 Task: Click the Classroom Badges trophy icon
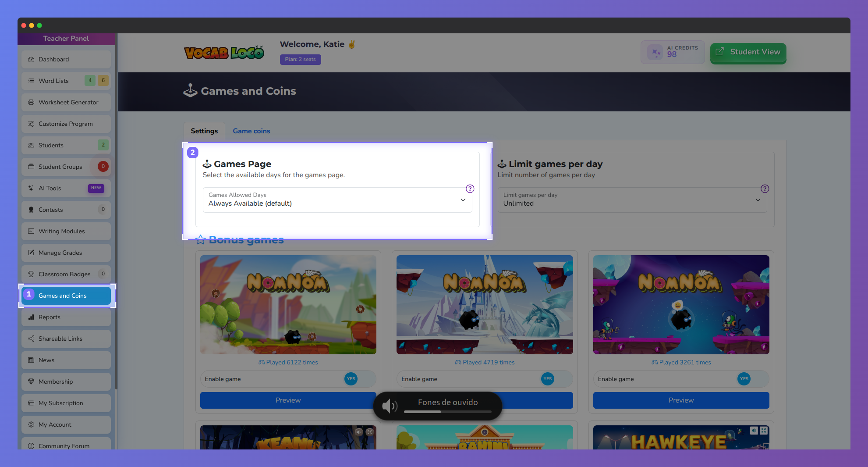click(x=31, y=274)
